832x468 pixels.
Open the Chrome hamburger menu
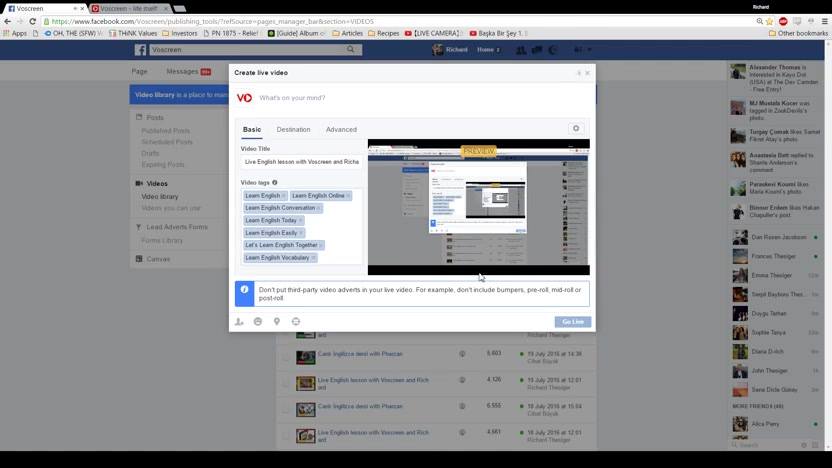coord(824,21)
